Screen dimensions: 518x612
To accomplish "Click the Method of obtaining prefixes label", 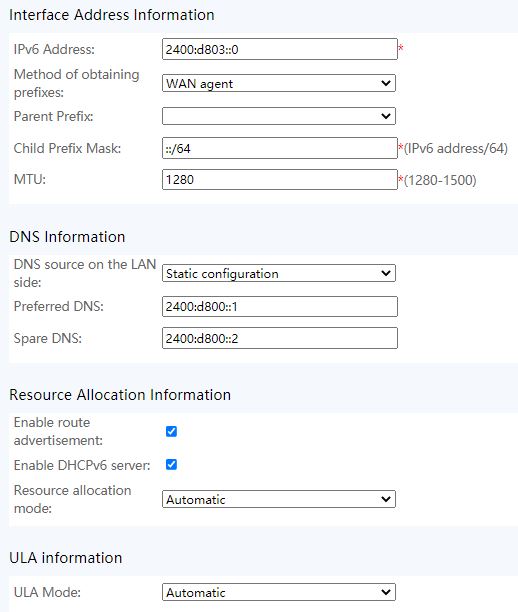I will [77, 83].
